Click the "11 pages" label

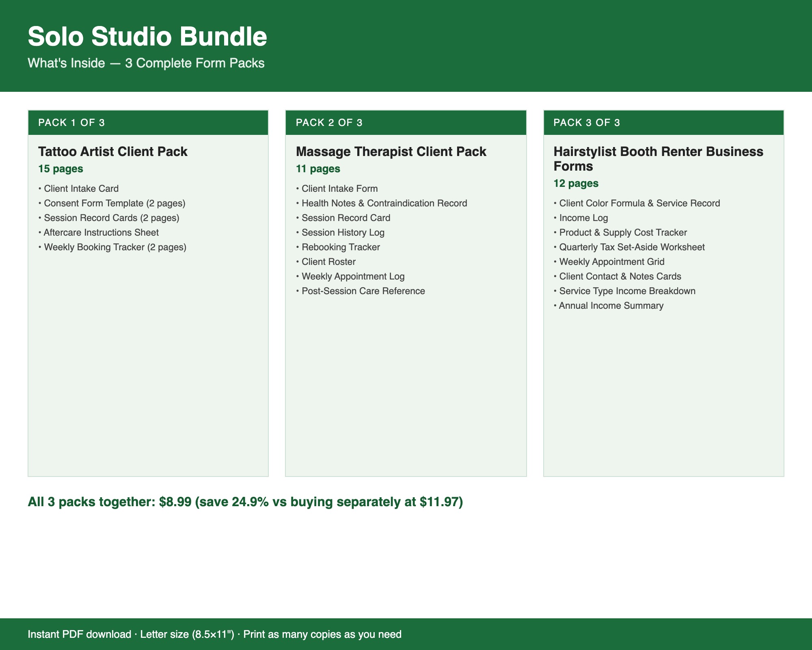coord(318,169)
